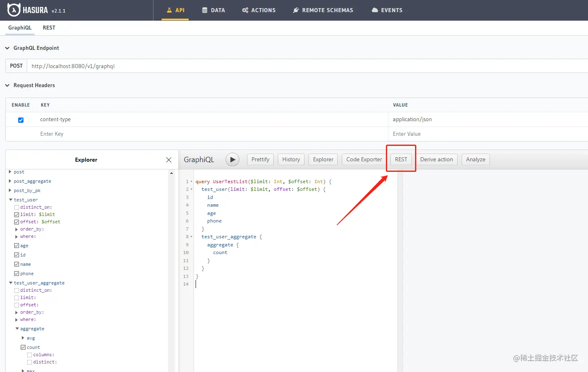This screenshot has height=372, width=588.
Task: Expand the post field in Explorer
Action: click(10, 172)
